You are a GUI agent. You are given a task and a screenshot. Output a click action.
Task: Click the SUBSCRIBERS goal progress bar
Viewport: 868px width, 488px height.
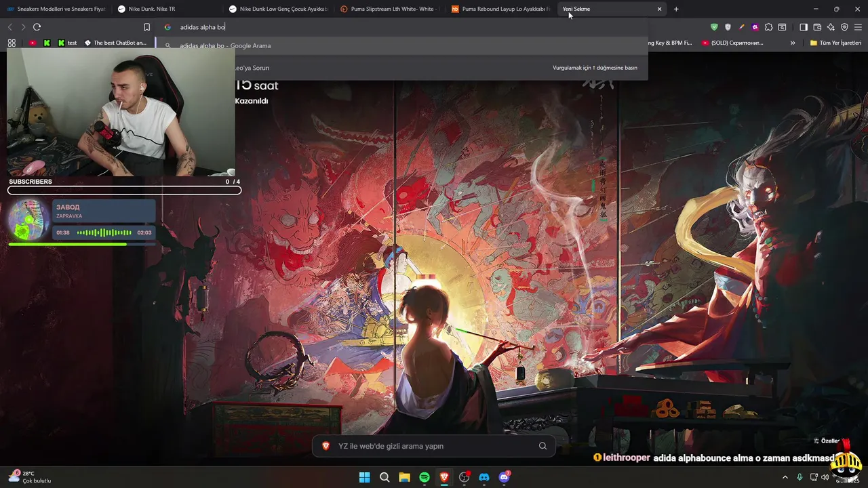[124, 190]
